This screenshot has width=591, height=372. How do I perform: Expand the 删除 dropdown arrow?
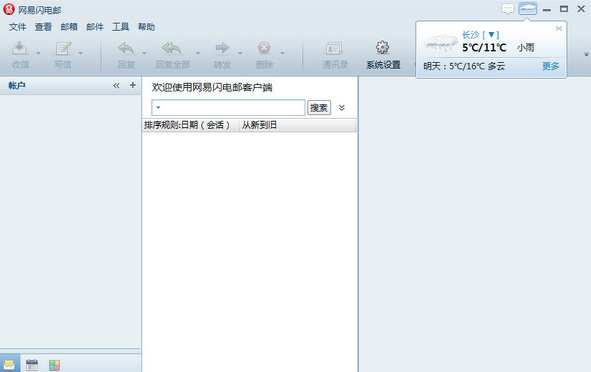point(282,53)
